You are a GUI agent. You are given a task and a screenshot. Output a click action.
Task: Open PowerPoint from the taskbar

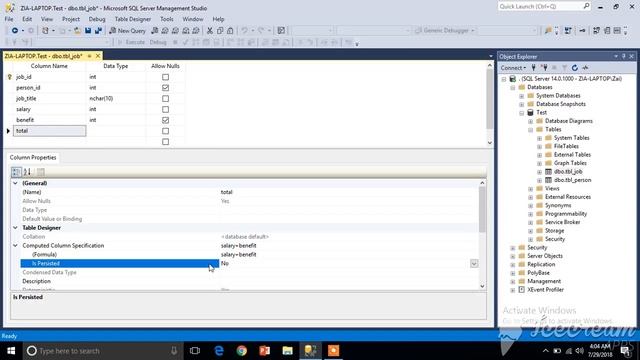[x=264, y=351]
